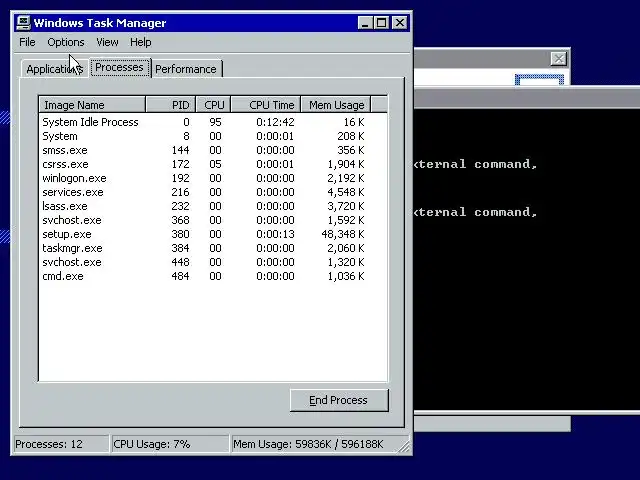640x480 pixels.
Task: Click the CPU Usage: 7% status entry
Action: (170, 444)
